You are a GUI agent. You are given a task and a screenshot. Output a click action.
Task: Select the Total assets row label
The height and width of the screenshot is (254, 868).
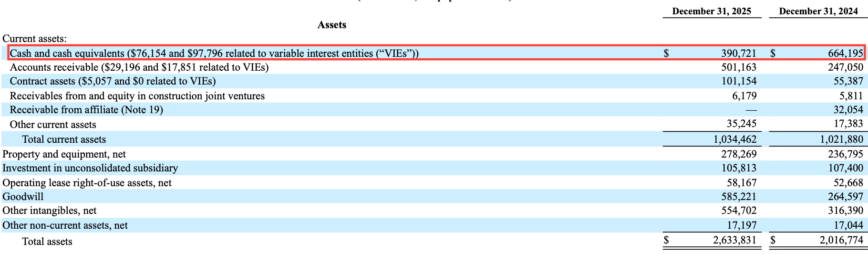pyautogui.click(x=47, y=242)
